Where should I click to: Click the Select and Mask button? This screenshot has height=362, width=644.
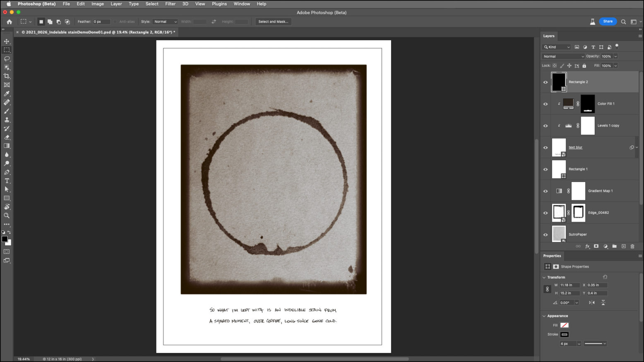pyautogui.click(x=273, y=22)
